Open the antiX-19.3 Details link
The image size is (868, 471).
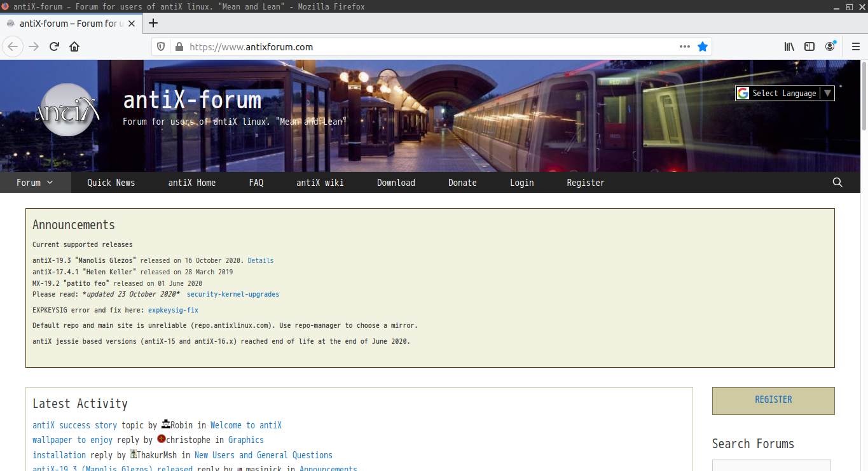coord(261,260)
